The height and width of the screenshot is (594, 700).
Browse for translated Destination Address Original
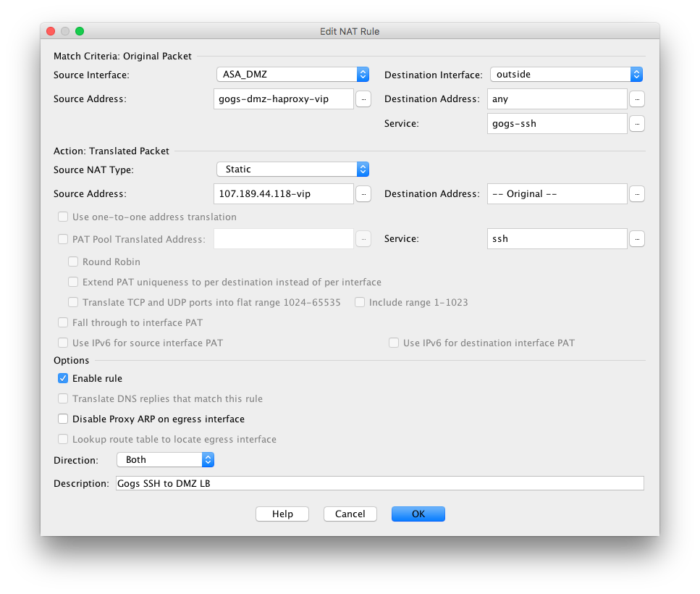tap(636, 194)
